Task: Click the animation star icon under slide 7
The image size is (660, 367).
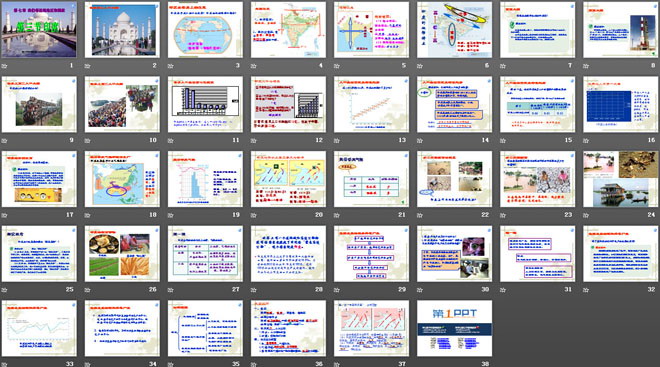Action: pos(503,66)
